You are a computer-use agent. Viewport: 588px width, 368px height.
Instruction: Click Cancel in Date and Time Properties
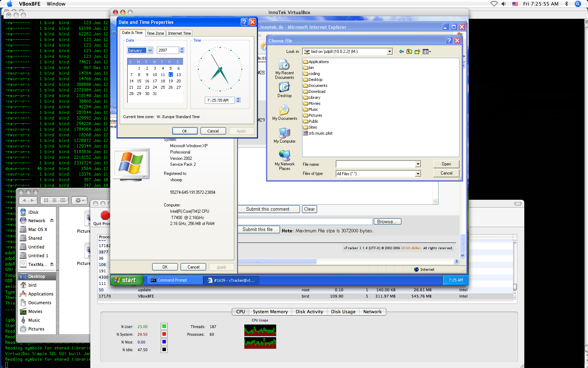(x=213, y=131)
